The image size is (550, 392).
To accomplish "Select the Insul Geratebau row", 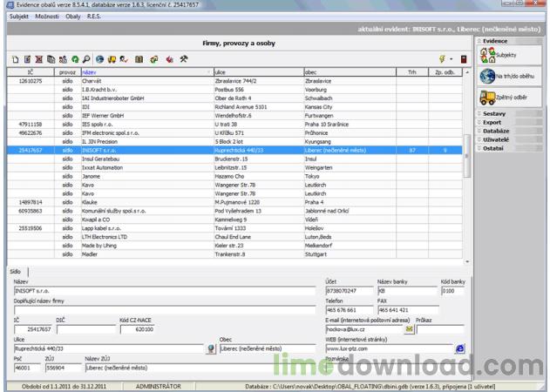I will click(234, 159).
